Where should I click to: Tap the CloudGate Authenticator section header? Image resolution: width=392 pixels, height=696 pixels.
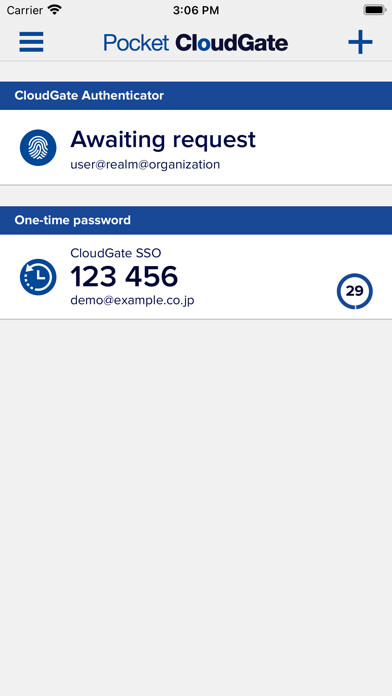pyautogui.click(x=196, y=95)
